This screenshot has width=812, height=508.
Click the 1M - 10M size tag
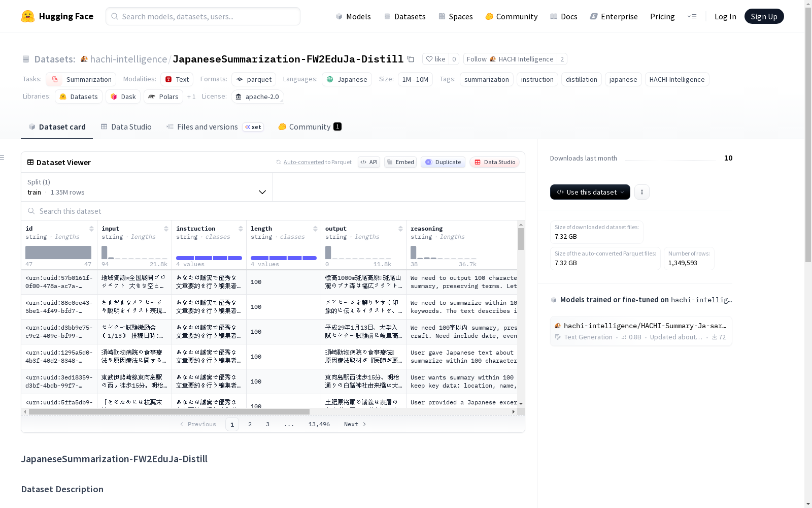pos(415,79)
